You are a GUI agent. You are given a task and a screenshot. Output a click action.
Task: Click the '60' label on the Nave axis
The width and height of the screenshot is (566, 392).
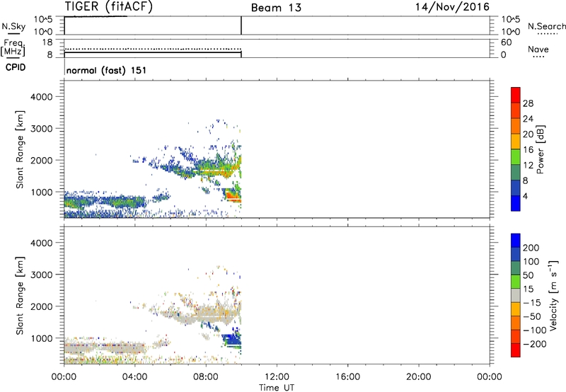pyautogui.click(x=507, y=42)
